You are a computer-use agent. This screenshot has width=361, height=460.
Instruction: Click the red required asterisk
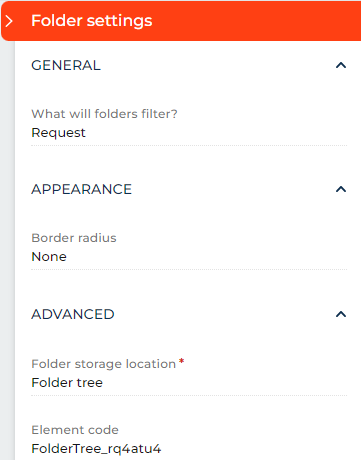pos(181,361)
